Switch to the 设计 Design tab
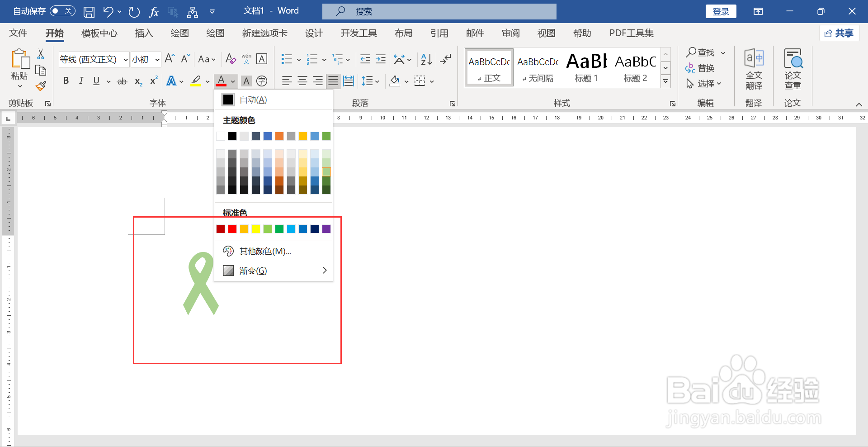The image size is (868, 447). (314, 33)
